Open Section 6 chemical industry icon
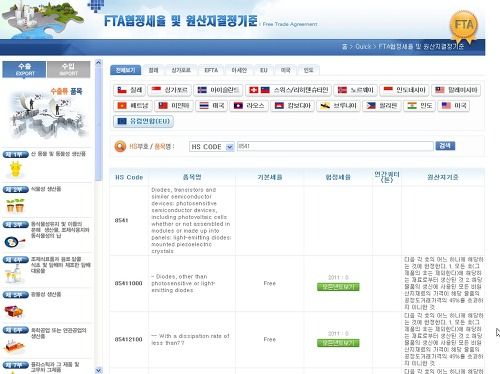Screen dimensions: 500x374 click(x=14, y=347)
